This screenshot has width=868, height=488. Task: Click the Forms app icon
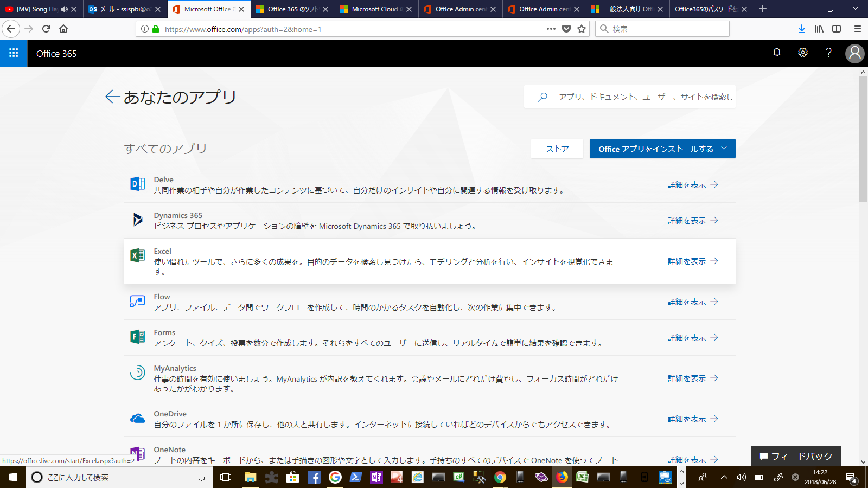[138, 337]
